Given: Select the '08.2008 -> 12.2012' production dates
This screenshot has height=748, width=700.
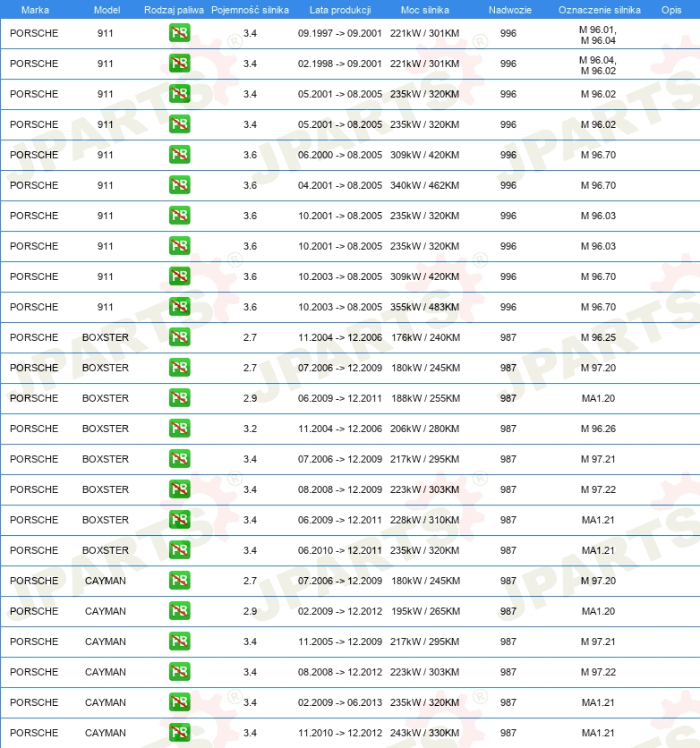Looking at the screenshot, I should (x=340, y=672).
